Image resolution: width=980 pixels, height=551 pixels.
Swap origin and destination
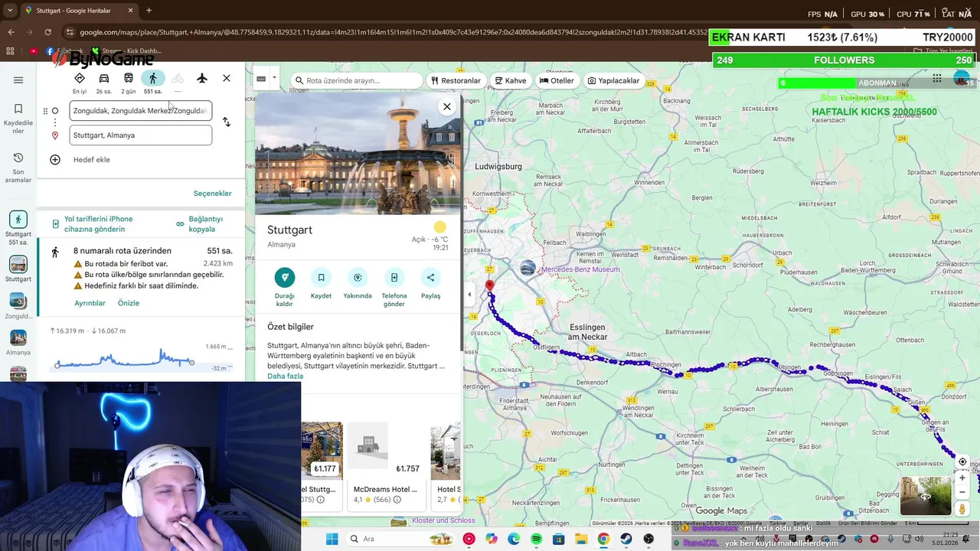[227, 122]
